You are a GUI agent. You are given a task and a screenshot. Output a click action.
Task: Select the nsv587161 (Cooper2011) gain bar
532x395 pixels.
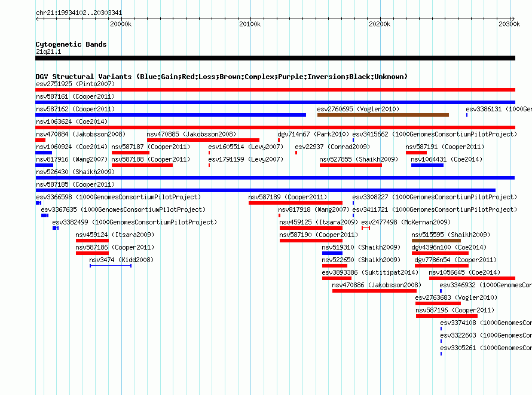coord(275,102)
